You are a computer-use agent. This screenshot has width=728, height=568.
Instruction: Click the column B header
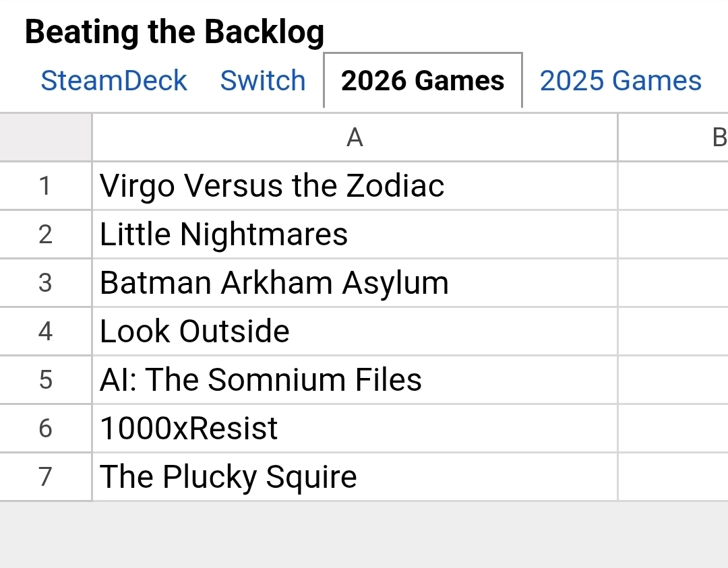pyautogui.click(x=674, y=137)
